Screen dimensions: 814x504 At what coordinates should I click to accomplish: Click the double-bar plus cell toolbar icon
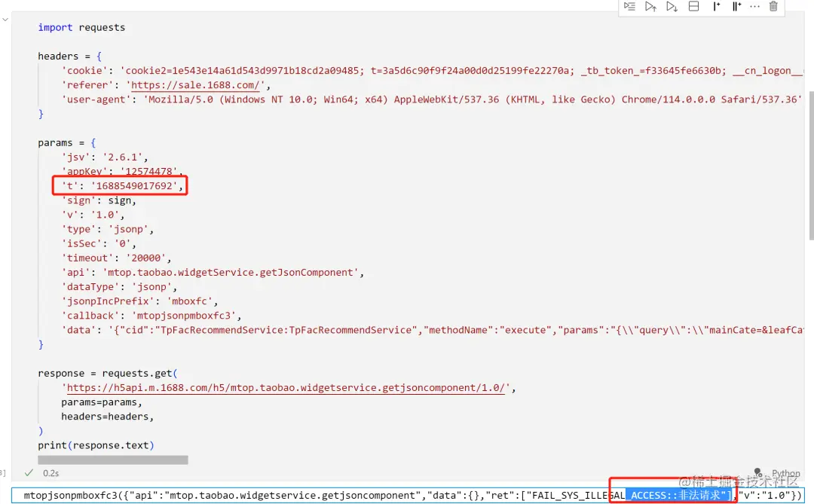pos(736,7)
